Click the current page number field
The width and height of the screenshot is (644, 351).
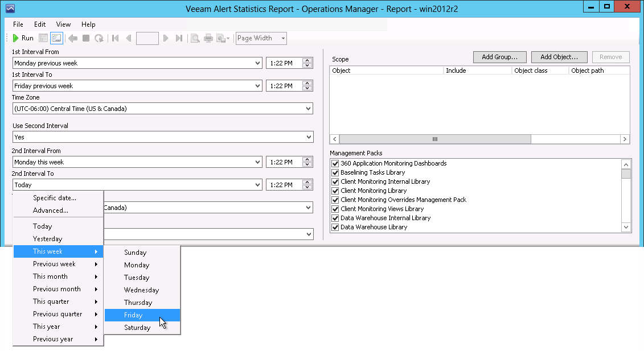(x=147, y=38)
